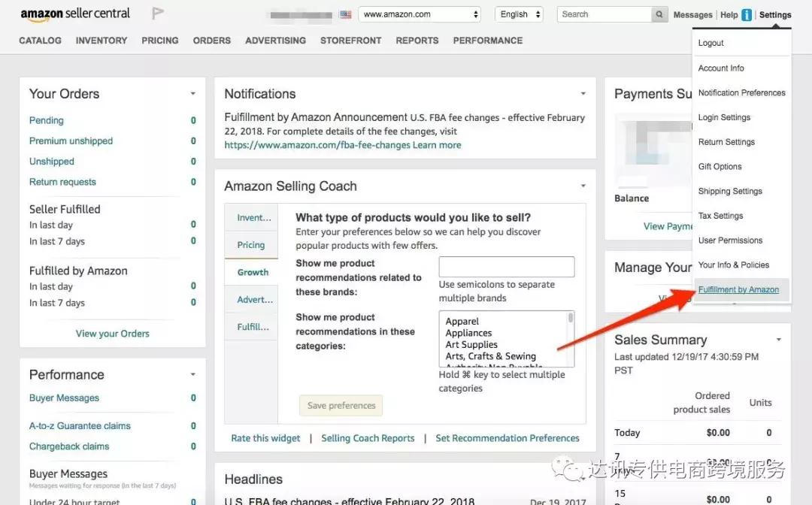Click the Amazon Seller Central logo

click(75, 14)
